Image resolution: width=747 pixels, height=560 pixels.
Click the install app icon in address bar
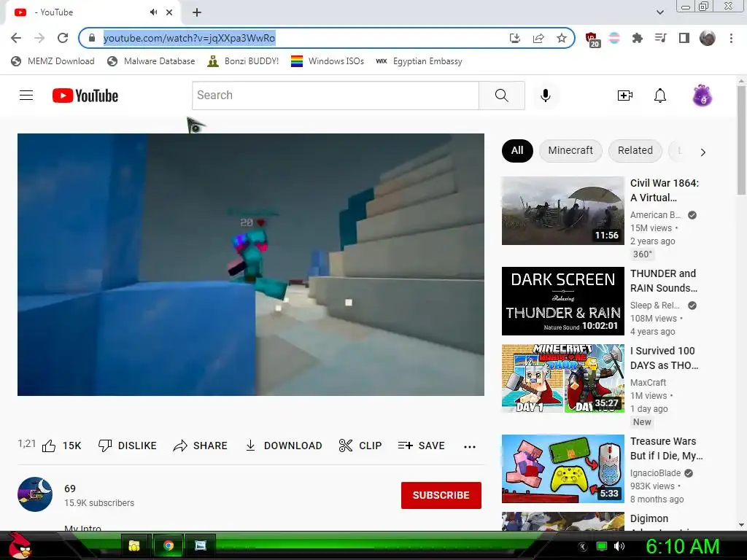pos(514,38)
